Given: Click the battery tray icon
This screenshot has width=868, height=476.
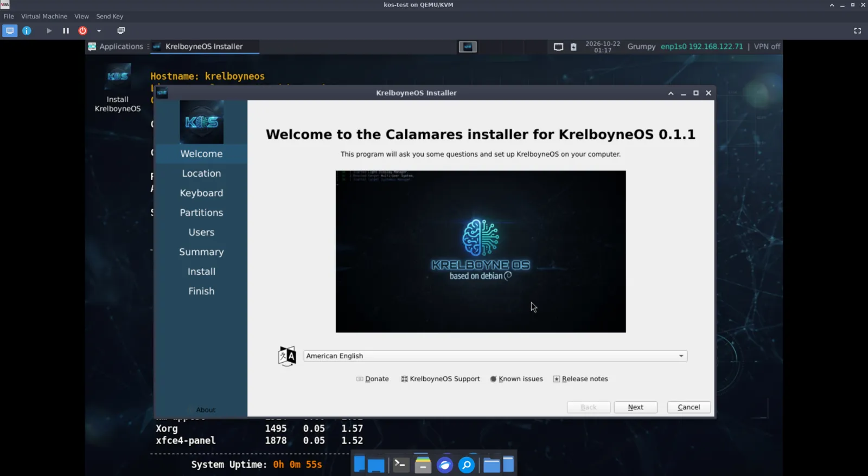Looking at the screenshot, I should point(573,47).
